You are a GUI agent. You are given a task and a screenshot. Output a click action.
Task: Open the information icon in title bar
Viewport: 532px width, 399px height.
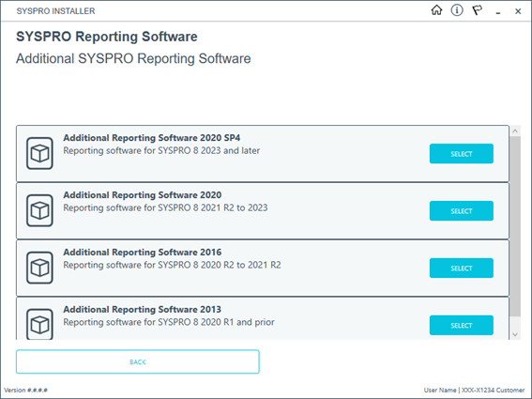[457, 10]
